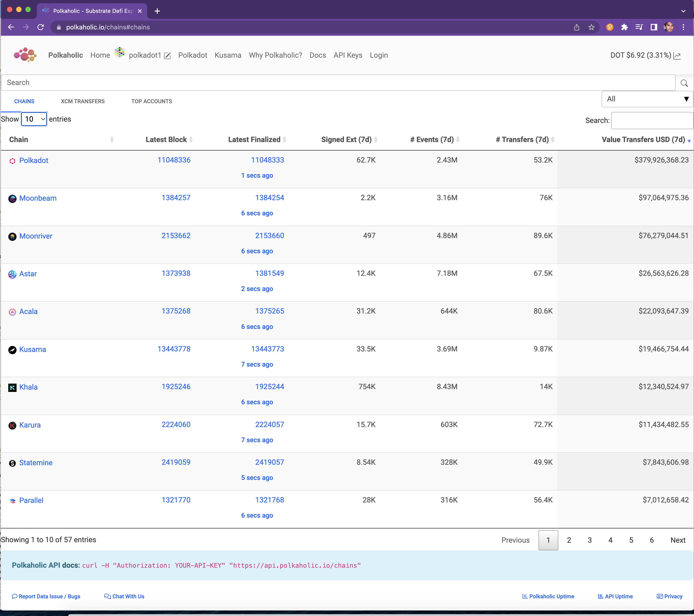The width and height of the screenshot is (694, 616).
Task: Open the Karura chain name link
Action: [30, 425]
